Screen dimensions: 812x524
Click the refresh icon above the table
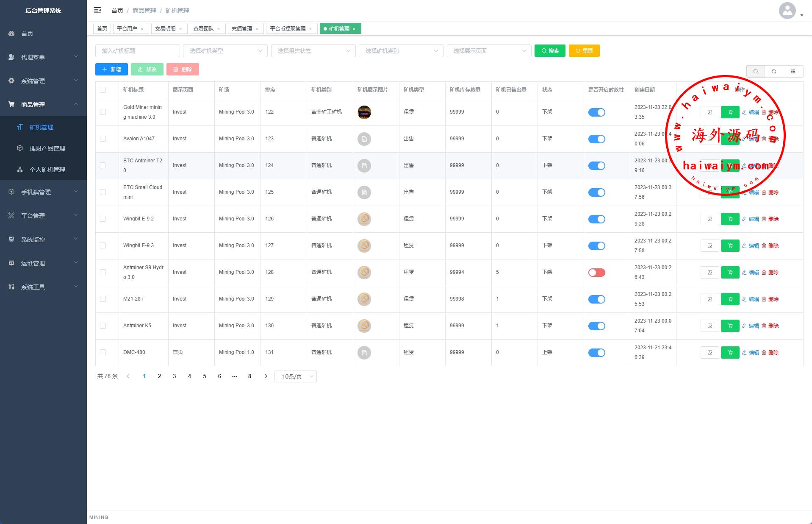[x=774, y=72]
